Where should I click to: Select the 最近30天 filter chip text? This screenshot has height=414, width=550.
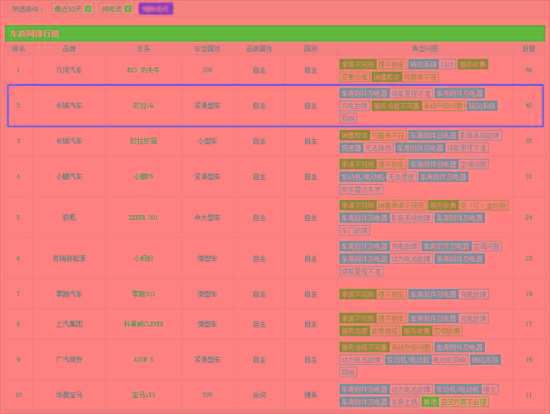pyautogui.click(x=69, y=9)
